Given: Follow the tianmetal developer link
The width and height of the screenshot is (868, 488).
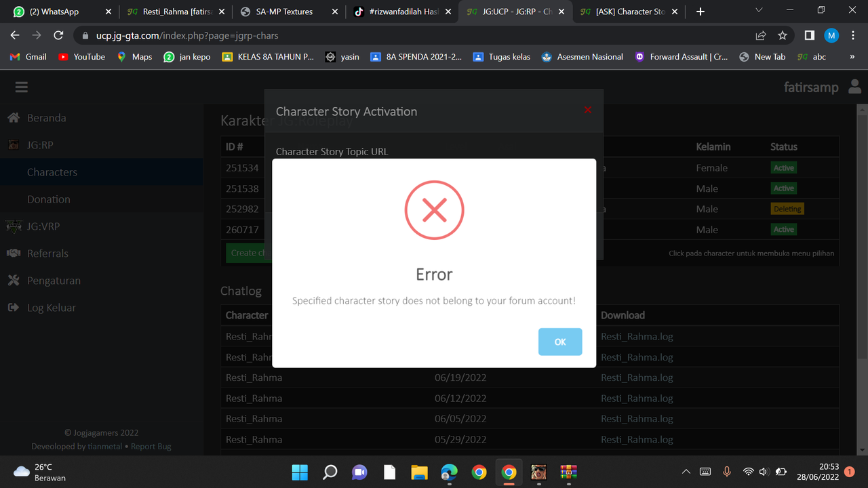Looking at the screenshot, I should (104, 447).
